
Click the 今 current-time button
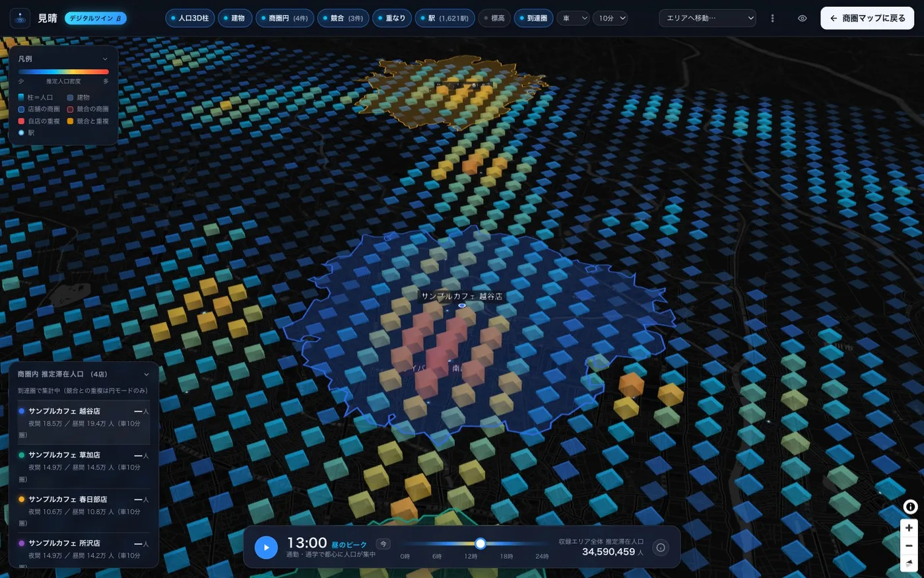(x=383, y=544)
